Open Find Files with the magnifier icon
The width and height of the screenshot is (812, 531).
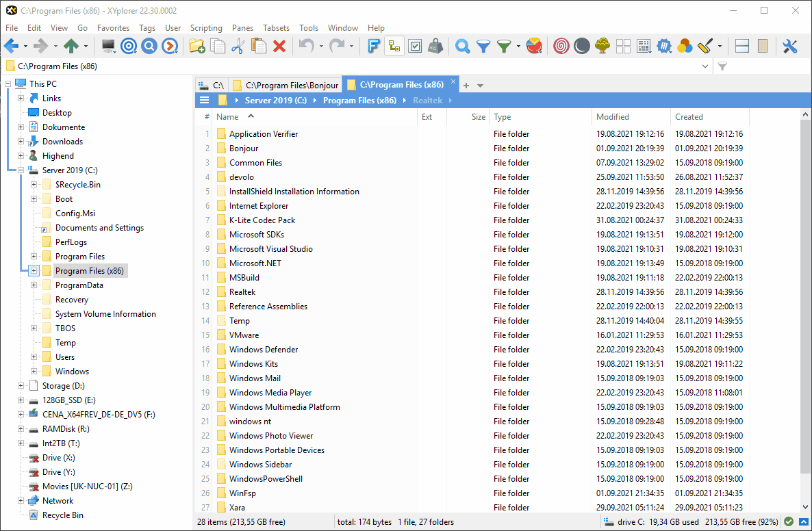tap(463, 46)
